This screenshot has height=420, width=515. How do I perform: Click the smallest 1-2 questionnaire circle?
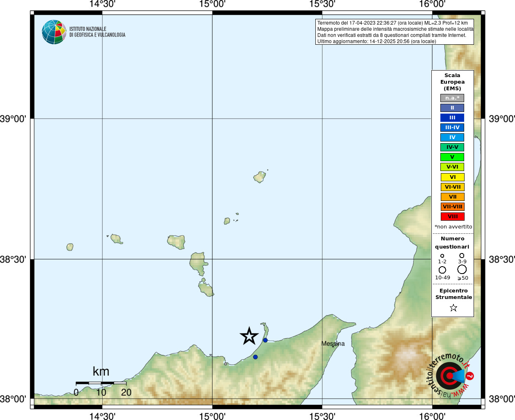click(x=442, y=256)
